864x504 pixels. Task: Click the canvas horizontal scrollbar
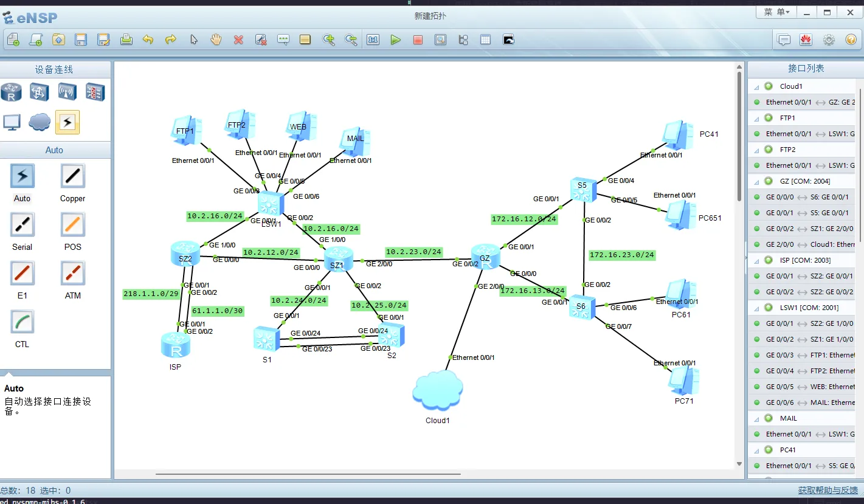click(x=308, y=474)
